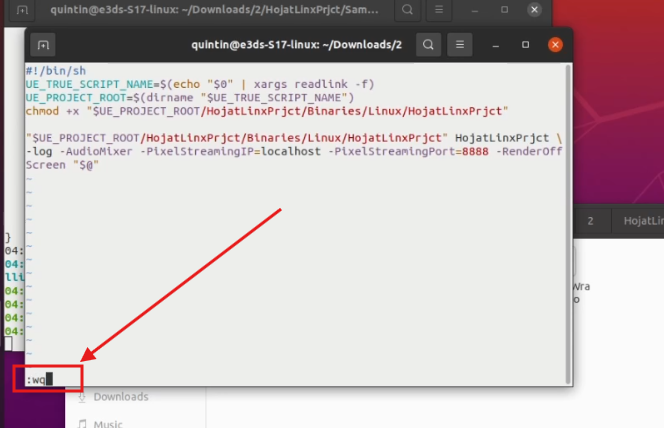Maximize the front terminal window

[x=526, y=45]
